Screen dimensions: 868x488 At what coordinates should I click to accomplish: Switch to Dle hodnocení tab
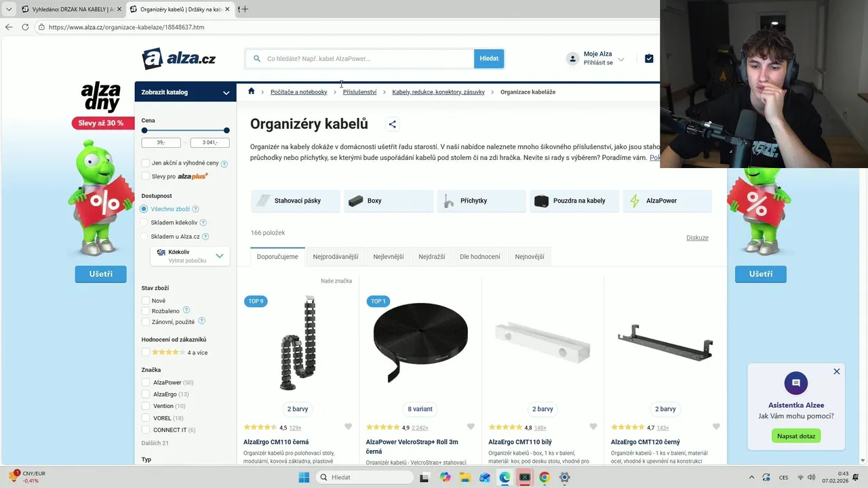[480, 257]
